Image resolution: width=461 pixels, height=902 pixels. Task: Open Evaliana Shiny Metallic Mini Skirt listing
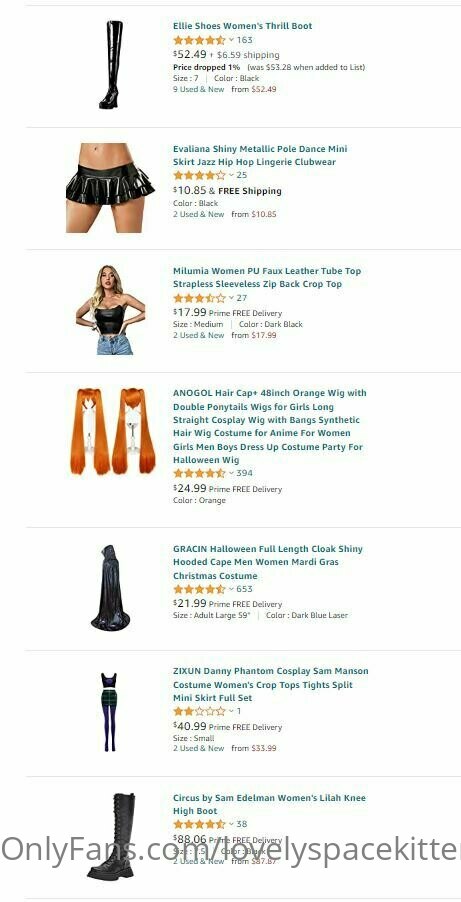[x=260, y=155]
